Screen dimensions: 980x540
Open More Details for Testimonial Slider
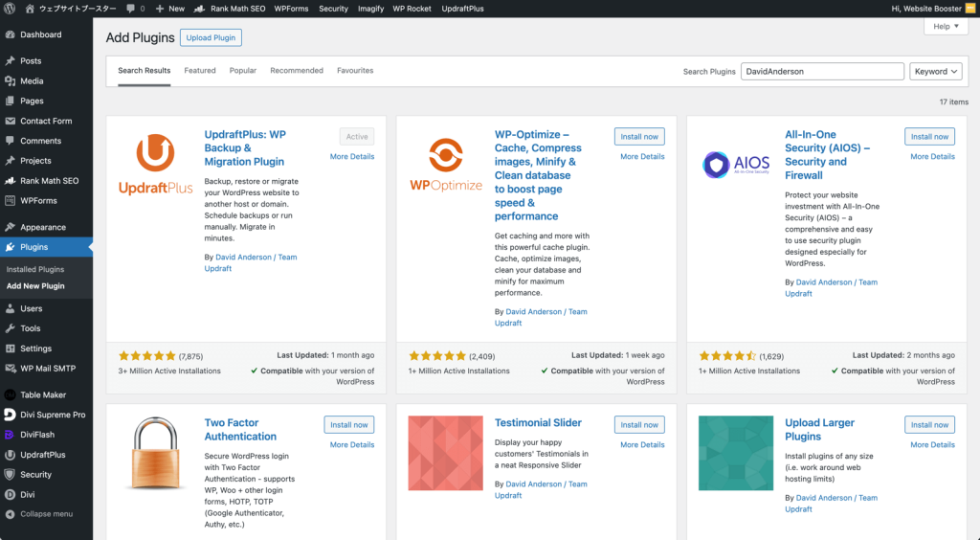point(642,444)
